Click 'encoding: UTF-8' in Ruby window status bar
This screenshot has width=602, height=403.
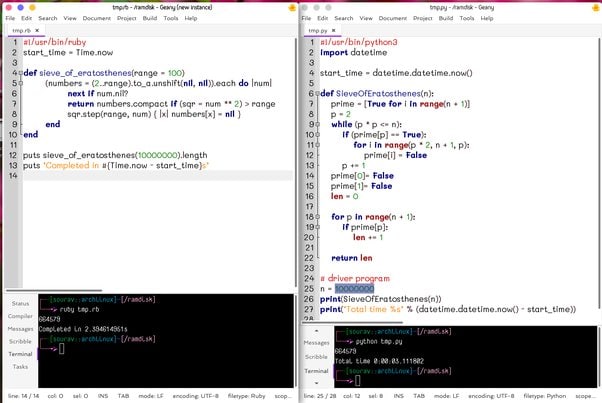pos(195,396)
